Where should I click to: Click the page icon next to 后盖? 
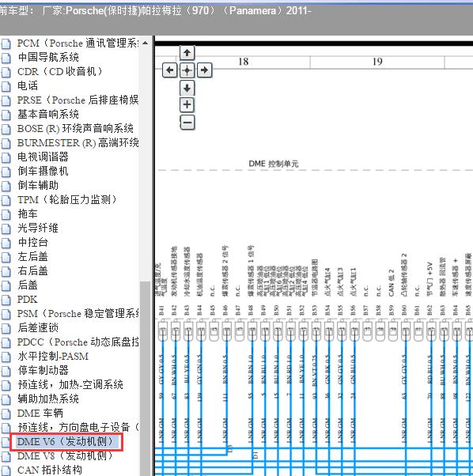click(6, 285)
